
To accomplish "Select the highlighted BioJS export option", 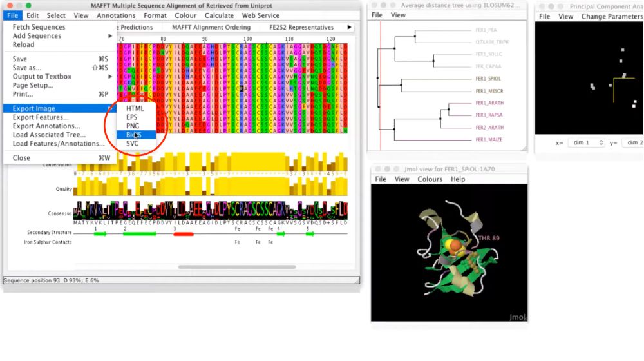I will [136, 135].
